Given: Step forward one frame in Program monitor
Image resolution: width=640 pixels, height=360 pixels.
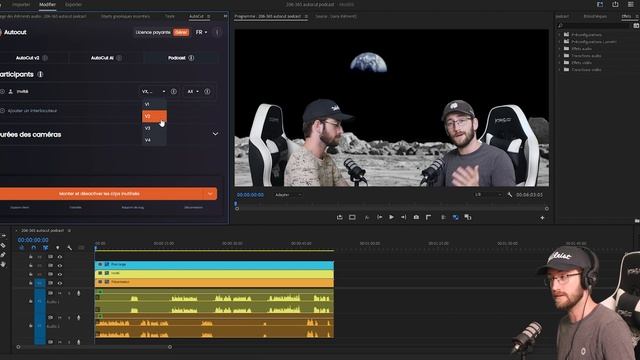Looking at the screenshot, I should click(x=403, y=218).
